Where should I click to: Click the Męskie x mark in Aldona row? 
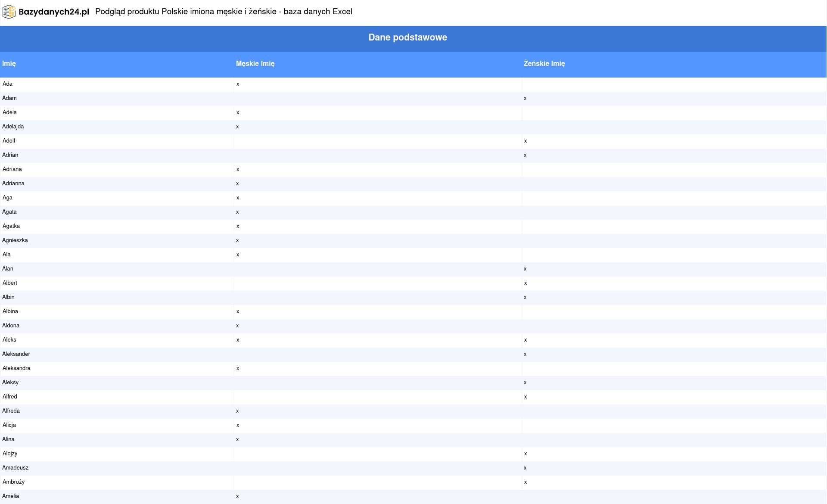point(237,326)
